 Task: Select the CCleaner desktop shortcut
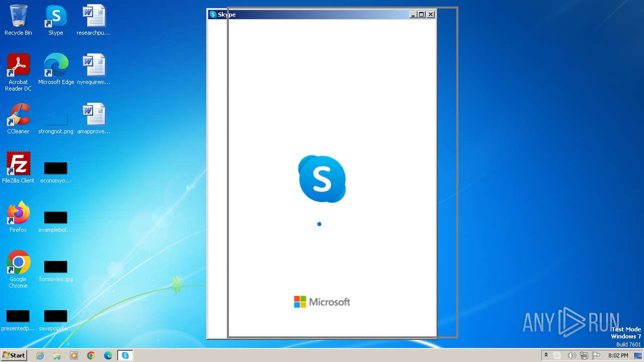pos(18,119)
